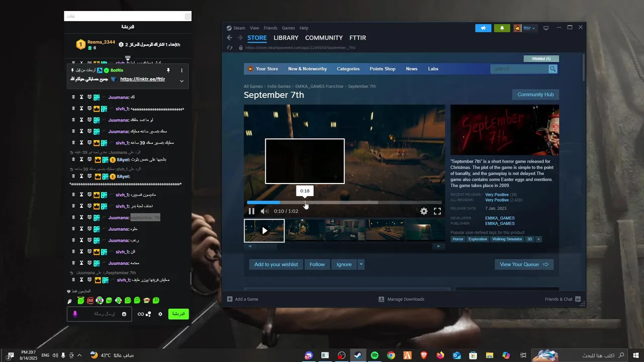Open Steam announcements megaphone button
The height and width of the screenshot is (362, 644).
click(483, 28)
